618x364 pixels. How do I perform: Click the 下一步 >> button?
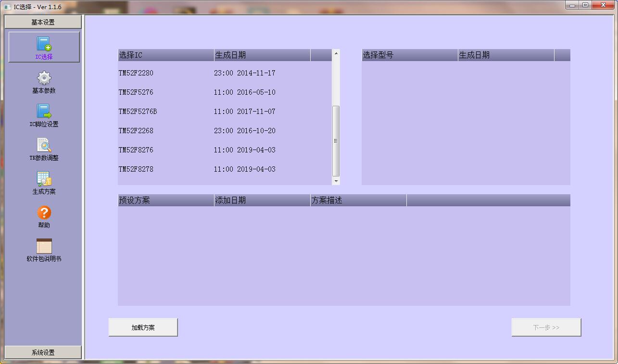coord(546,327)
